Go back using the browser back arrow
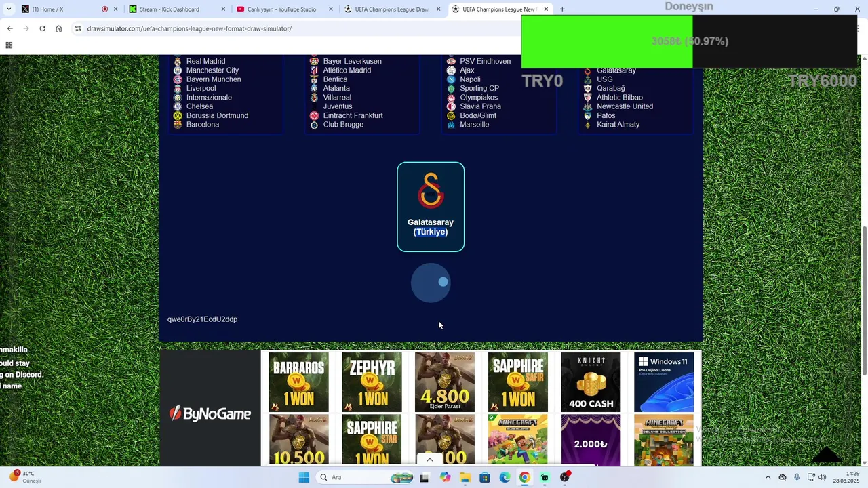Screen dimensions: 868x488 click(x=9, y=28)
